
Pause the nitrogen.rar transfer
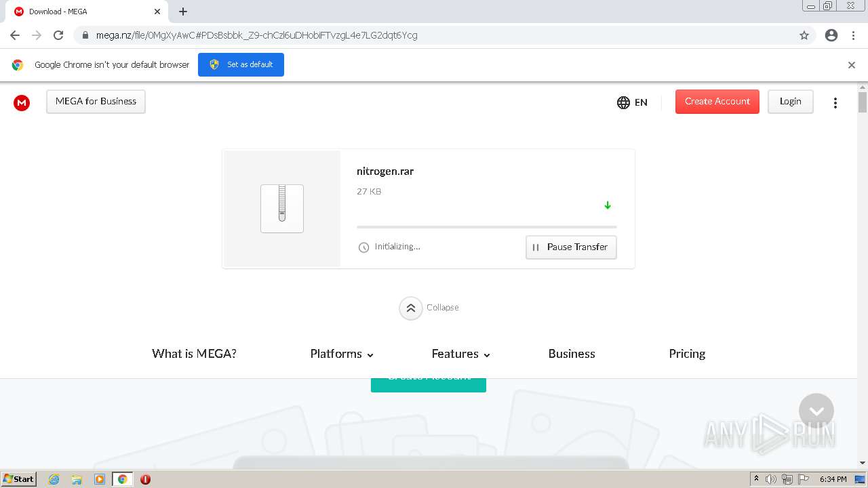click(x=571, y=247)
